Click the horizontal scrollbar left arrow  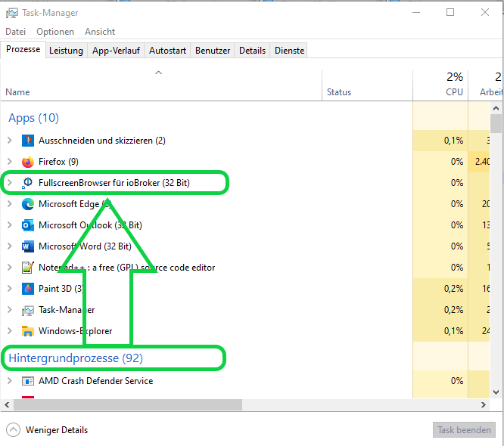pyautogui.click(x=7, y=405)
